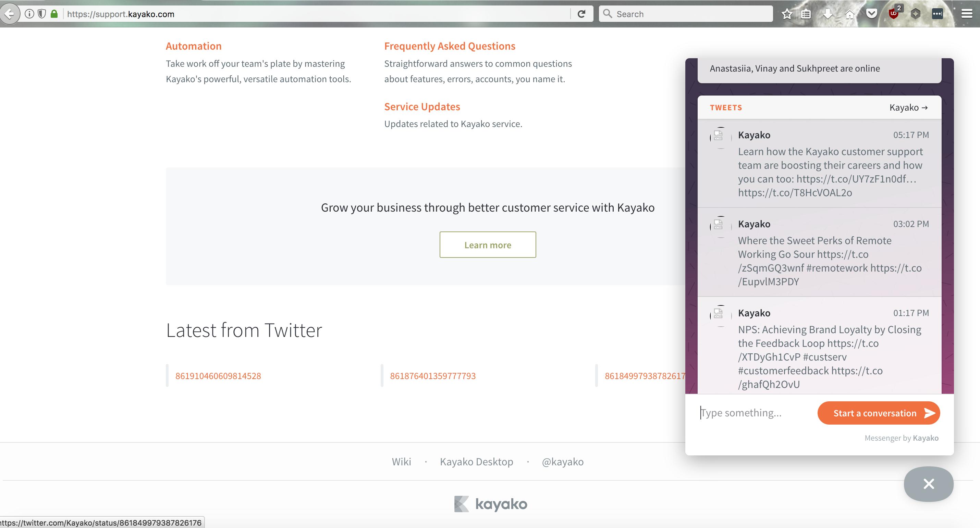The image size is (980, 528).
Task: Open the uBlock Origin shield icon
Action: (x=894, y=14)
